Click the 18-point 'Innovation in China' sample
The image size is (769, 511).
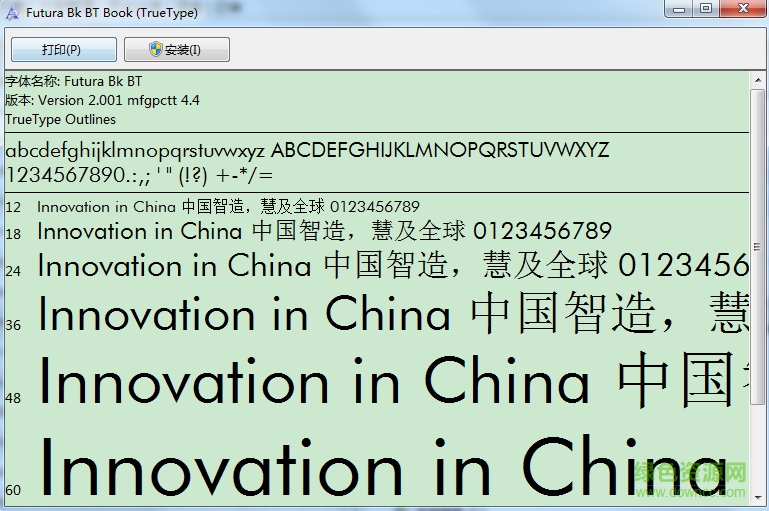coord(140,231)
